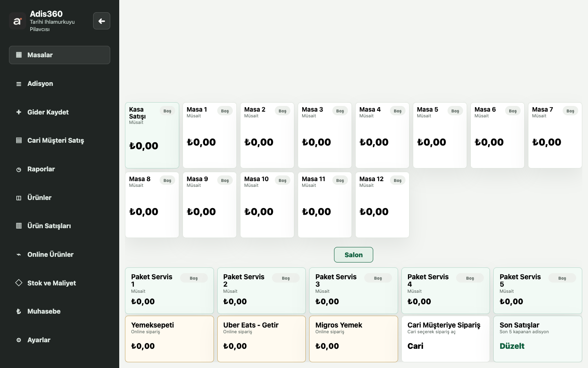Click the Ürünler sidebar icon
Image resolution: width=588 pixels, height=368 pixels.
[19, 198]
